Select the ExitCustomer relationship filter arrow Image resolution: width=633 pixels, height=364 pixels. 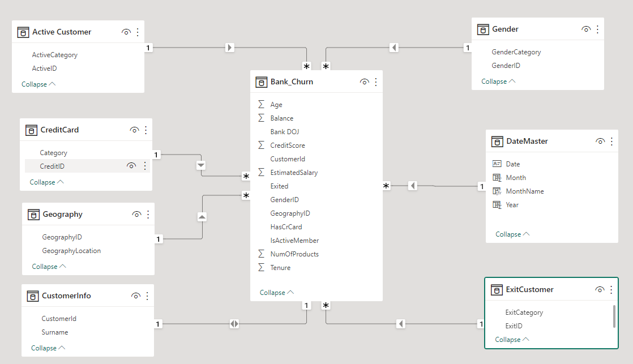(401, 324)
